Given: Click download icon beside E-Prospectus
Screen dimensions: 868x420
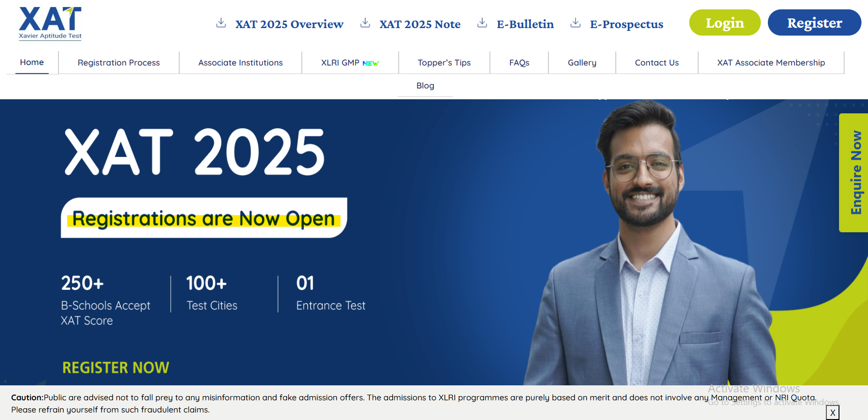Looking at the screenshot, I should pyautogui.click(x=576, y=22).
